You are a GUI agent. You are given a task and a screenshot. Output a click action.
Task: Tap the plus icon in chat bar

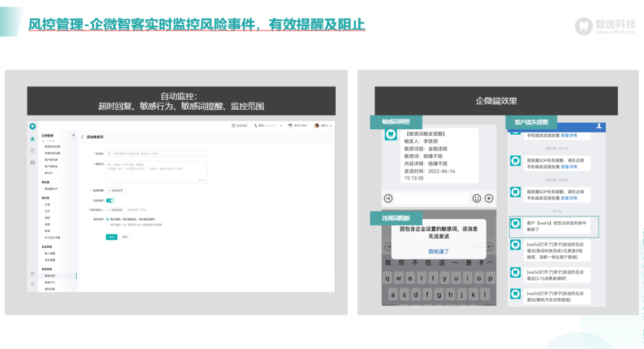click(489, 198)
